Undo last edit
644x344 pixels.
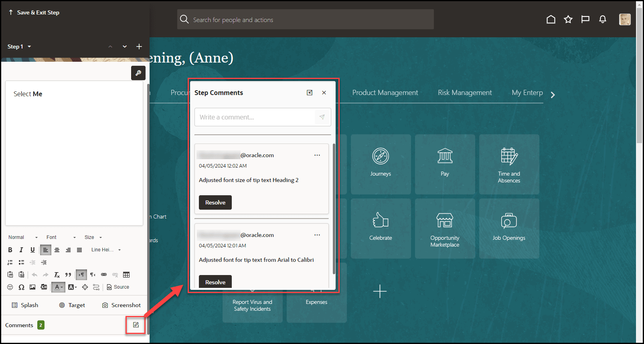point(34,275)
